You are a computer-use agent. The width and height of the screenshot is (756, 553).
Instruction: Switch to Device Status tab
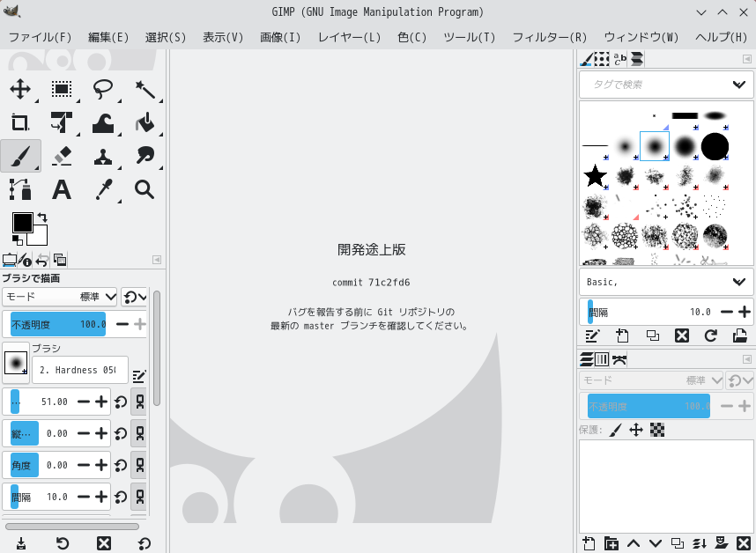(x=25, y=260)
